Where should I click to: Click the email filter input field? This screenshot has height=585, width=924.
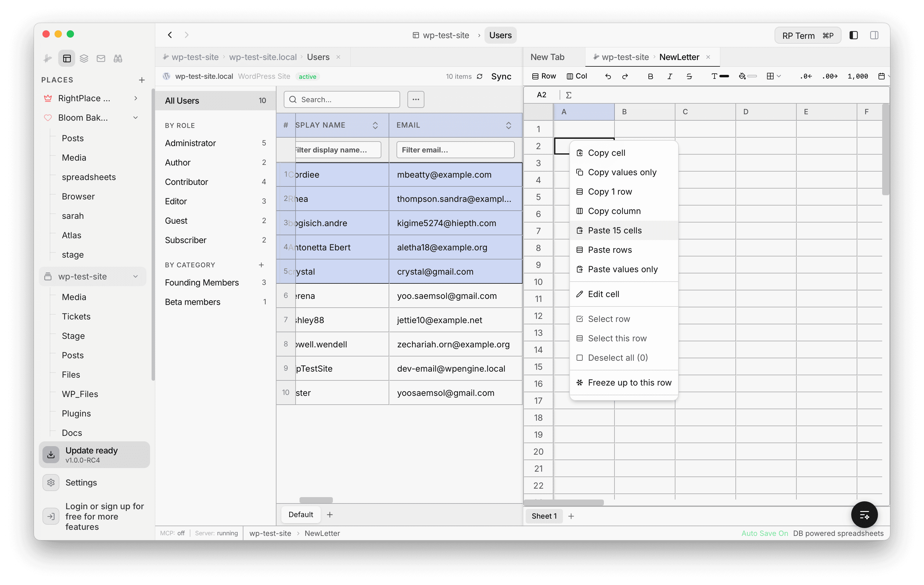pyautogui.click(x=455, y=150)
